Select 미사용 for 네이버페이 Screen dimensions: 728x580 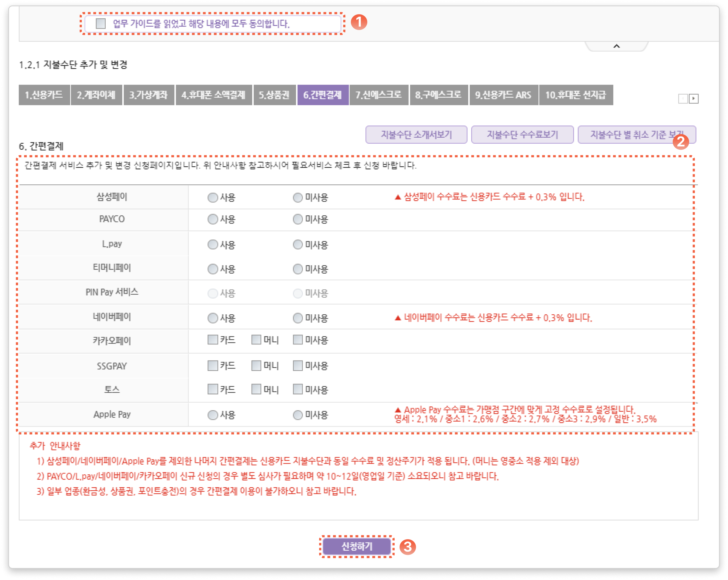tap(297, 318)
